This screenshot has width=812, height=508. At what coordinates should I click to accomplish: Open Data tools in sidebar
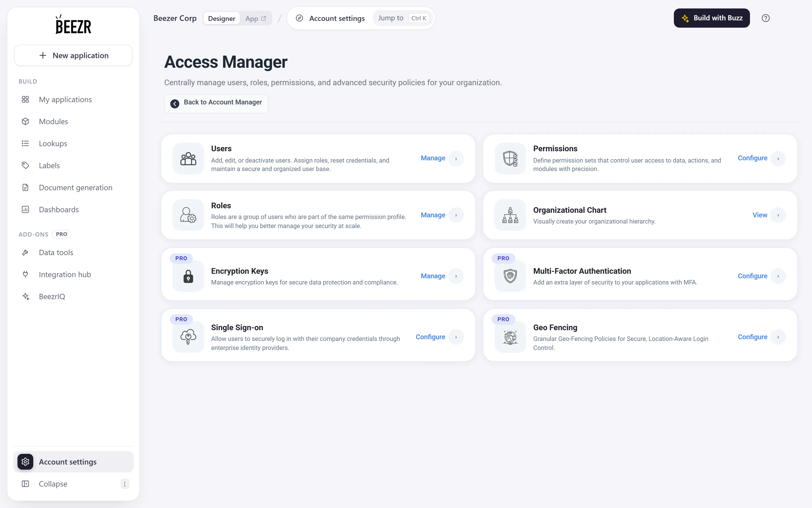(x=73, y=252)
